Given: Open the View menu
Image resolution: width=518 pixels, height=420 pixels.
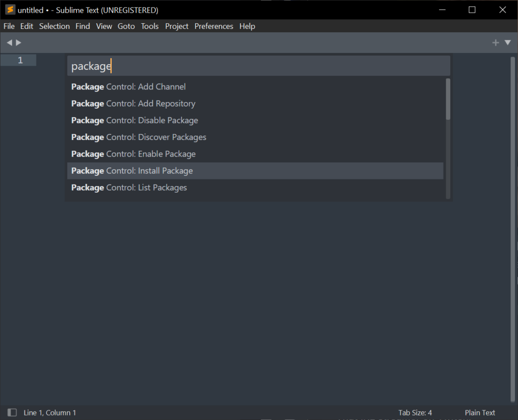Looking at the screenshot, I should coord(104,26).
